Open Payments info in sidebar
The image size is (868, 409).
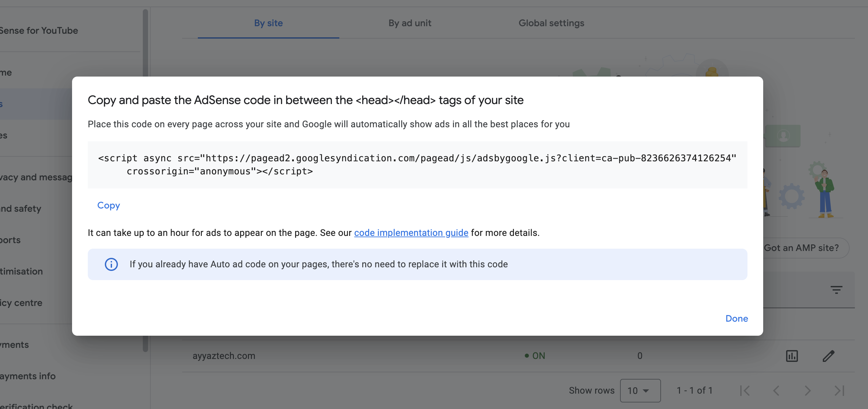[x=28, y=376]
